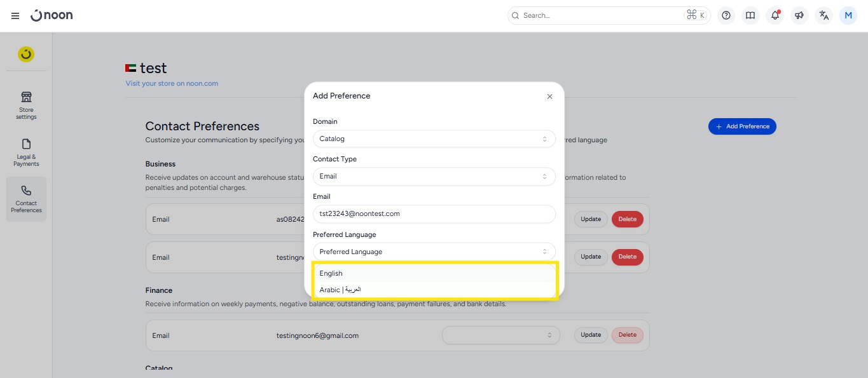Open the language translate icon
This screenshot has height=378, width=868.
(x=824, y=16)
